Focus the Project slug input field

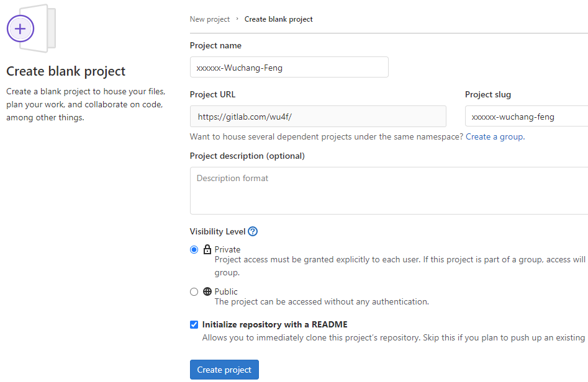(x=527, y=116)
